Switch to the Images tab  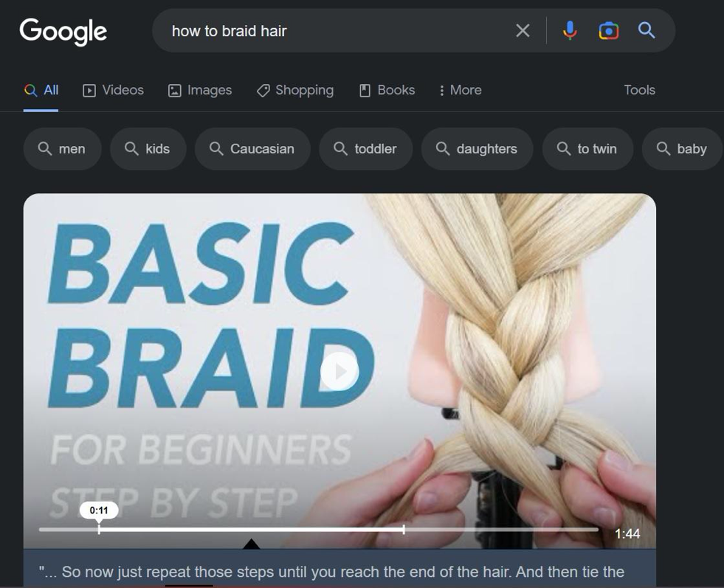[x=200, y=90]
